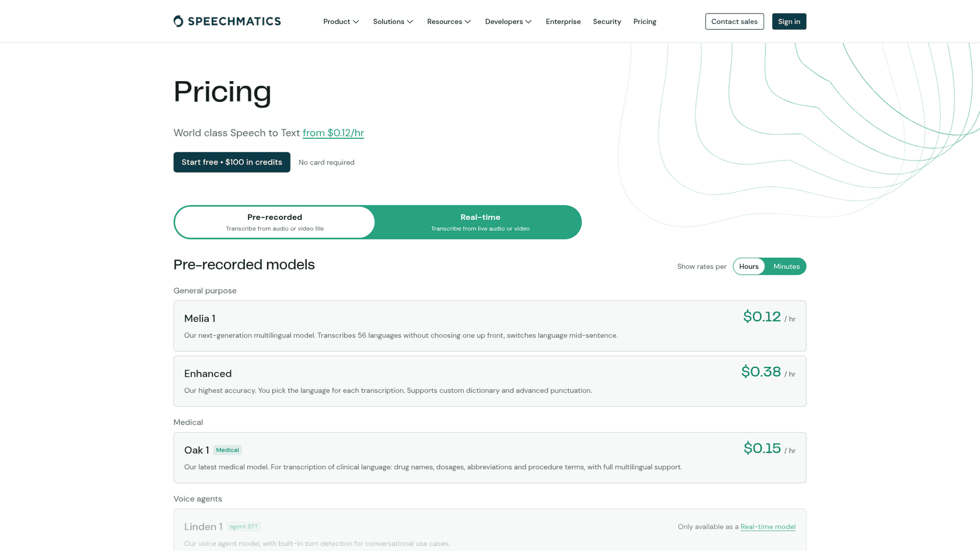Click the 'No card required' text
The width and height of the screenshot is (980, 551).
point(326,163)
